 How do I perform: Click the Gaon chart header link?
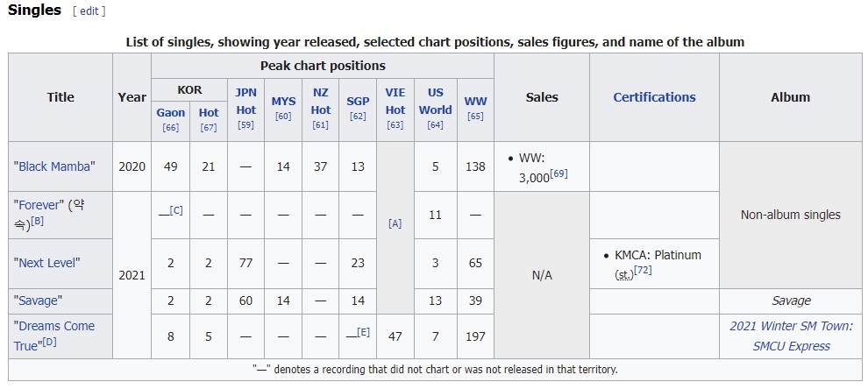point(170,113)
